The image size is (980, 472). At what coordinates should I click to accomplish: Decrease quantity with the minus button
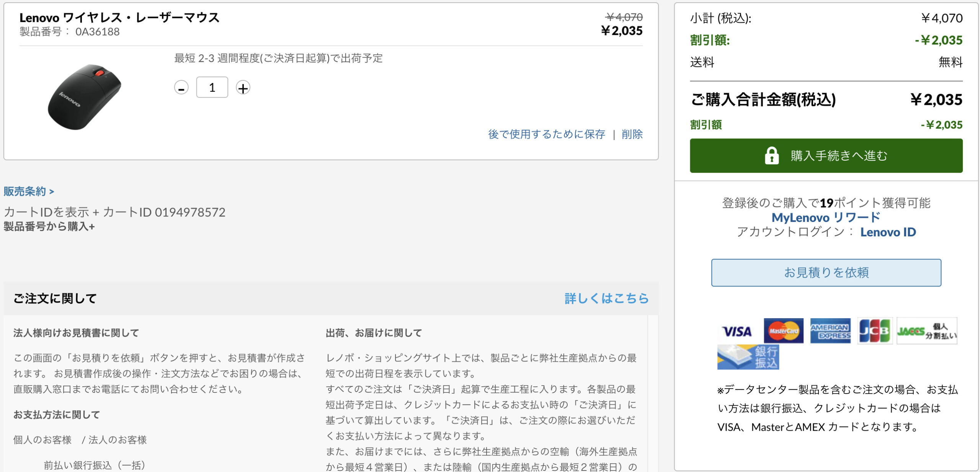tap(181, 88)
